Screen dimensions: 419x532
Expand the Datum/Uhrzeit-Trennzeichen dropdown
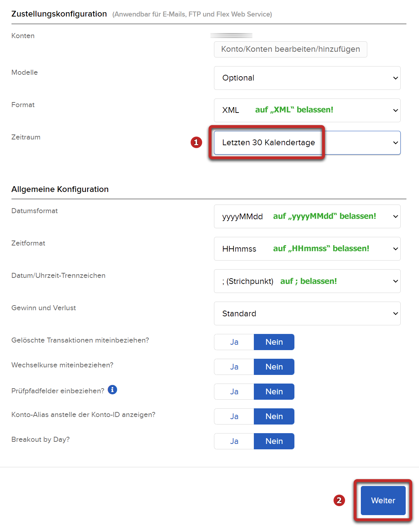307,281
